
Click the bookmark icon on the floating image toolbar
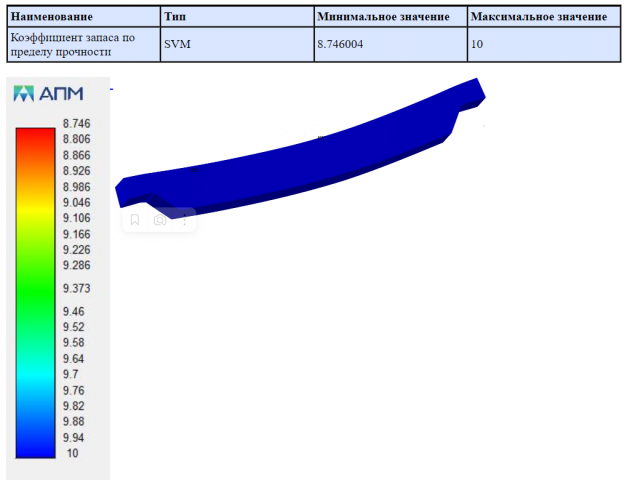click(135, 220)
